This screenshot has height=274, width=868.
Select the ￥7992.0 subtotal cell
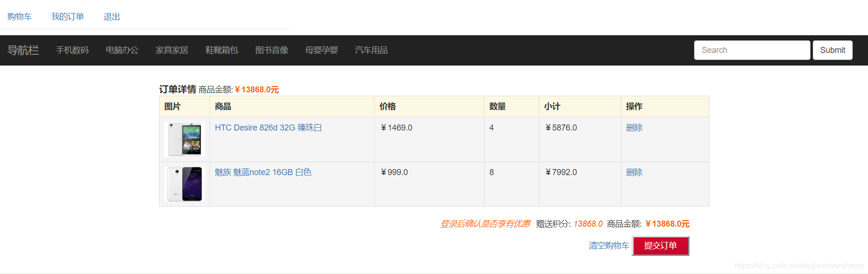pyautogui.click(x=580, y=184)
